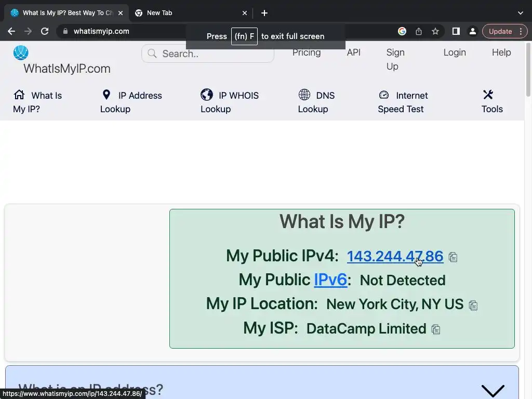This screenshot has height=399, width=532.
Task: Click the page vertical scrollbar
Action: (x=528, y=70)
